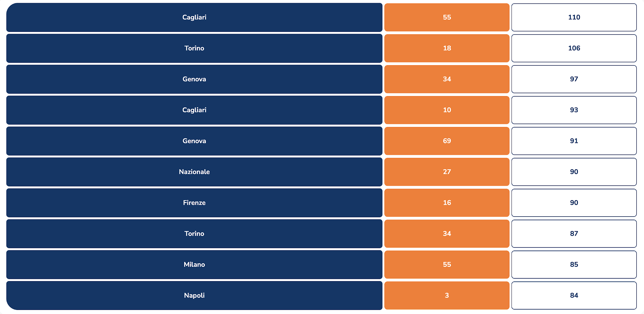Click the Milano name cell
644x314 pixels.
tap(194, 265)
